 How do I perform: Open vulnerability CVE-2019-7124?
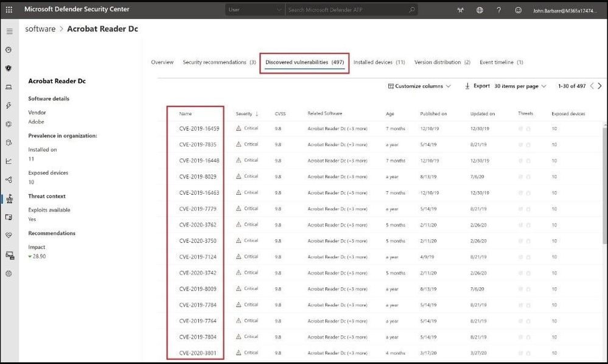tap(198, 257)
